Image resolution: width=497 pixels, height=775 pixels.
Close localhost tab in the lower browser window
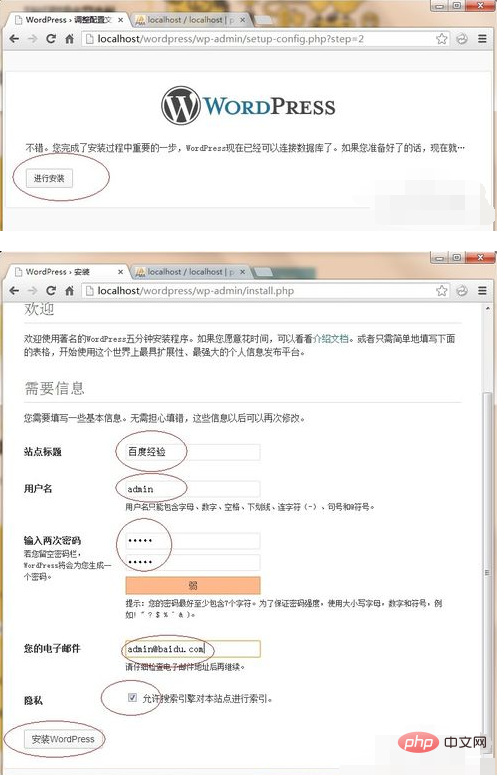[243, 272]
